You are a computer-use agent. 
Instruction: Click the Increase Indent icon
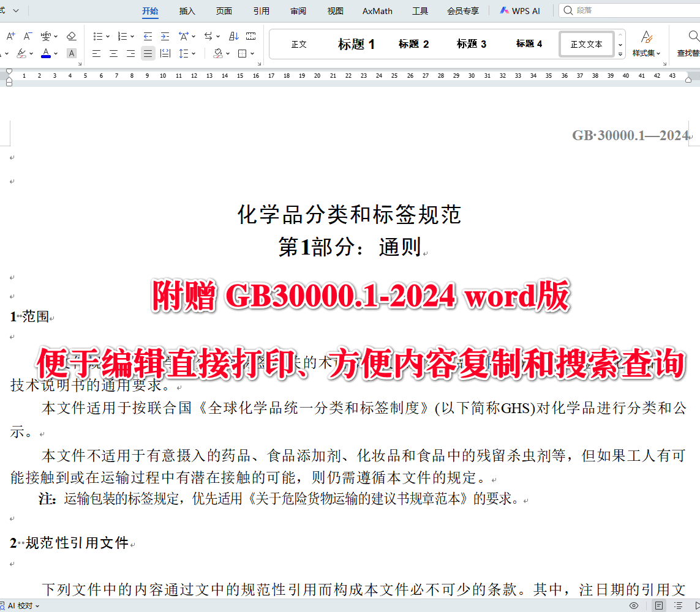pyautogui.click(x=165, y=35)
